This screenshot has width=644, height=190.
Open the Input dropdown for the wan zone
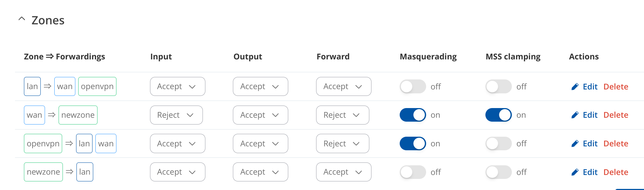pyautogui.click(x=176, y=115)
